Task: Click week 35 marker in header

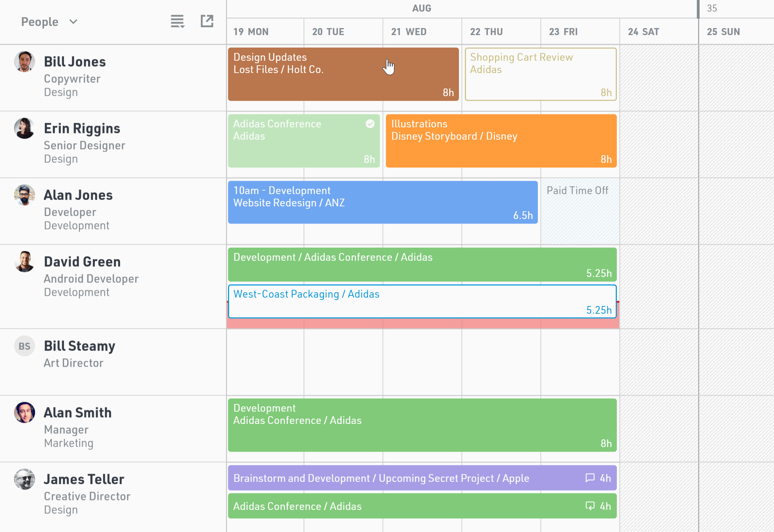Action: [712, 8]
